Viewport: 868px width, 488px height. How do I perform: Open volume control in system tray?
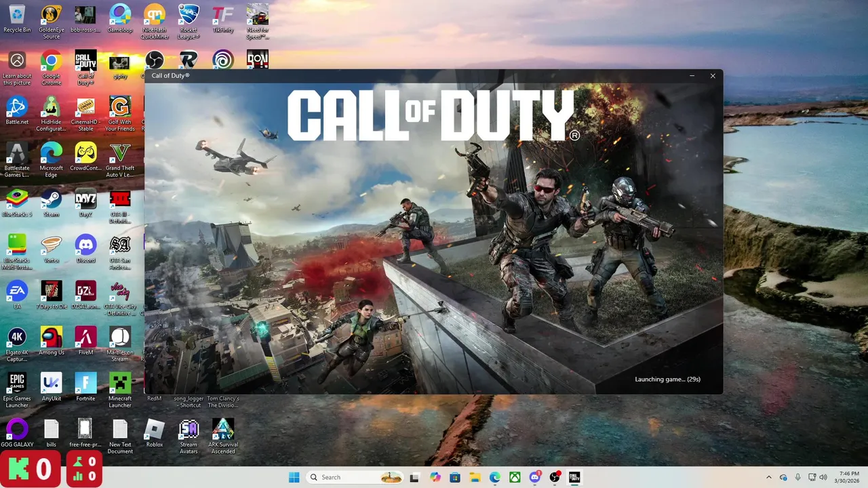823,477
